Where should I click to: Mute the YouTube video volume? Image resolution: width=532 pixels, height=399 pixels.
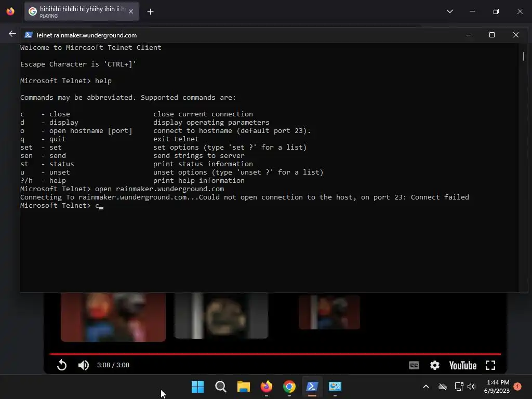click(84, 365)
